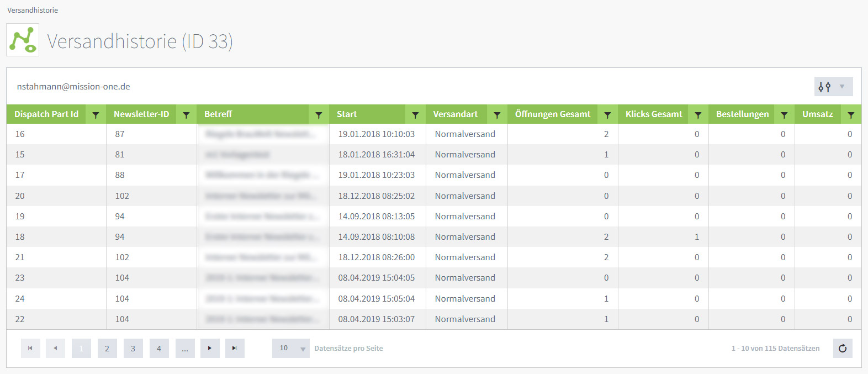Open the Newsletter-ID column filter
Viewport: 868px width, 374px height.
point(186,115)
